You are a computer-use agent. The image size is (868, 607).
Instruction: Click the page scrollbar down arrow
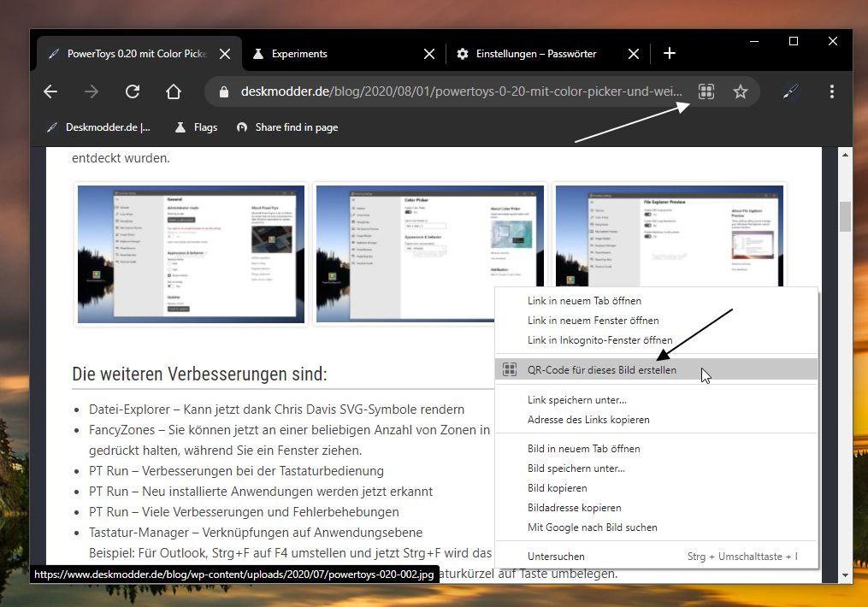tap(845, 575)
